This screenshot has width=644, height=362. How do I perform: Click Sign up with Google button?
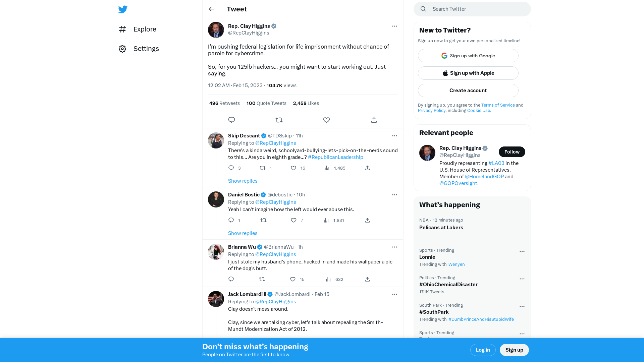click(x=468, y=56)
